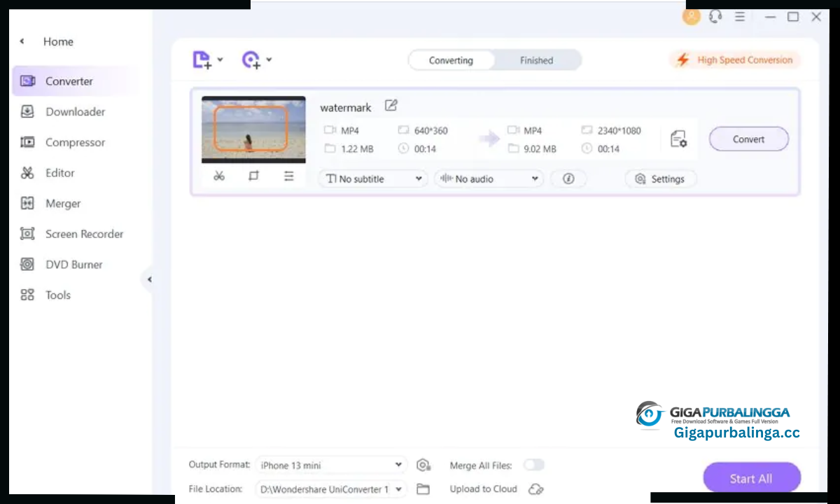Open the support headset icon
The image size is (840, 504).
(x=715, y=17)
